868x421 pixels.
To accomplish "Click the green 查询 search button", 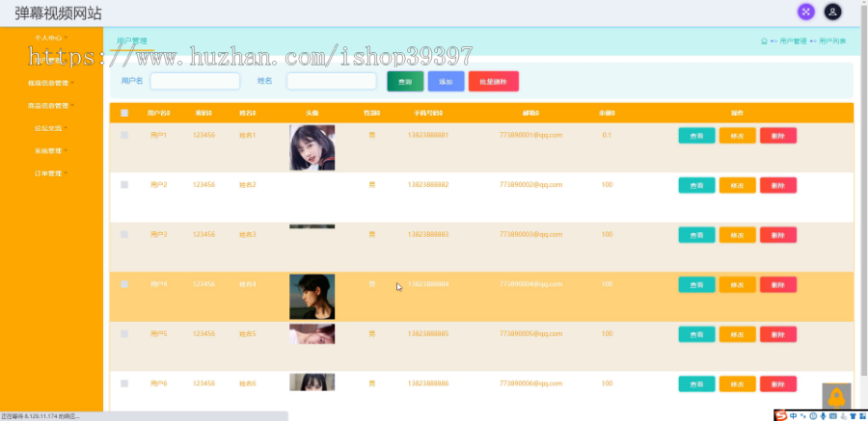I will click(405, 81).
